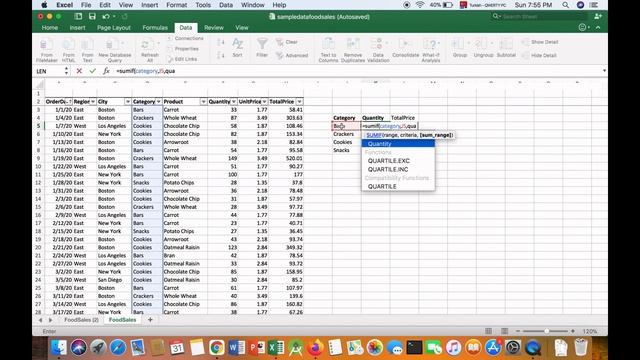Click inside the formula bar text

point(146,71)
